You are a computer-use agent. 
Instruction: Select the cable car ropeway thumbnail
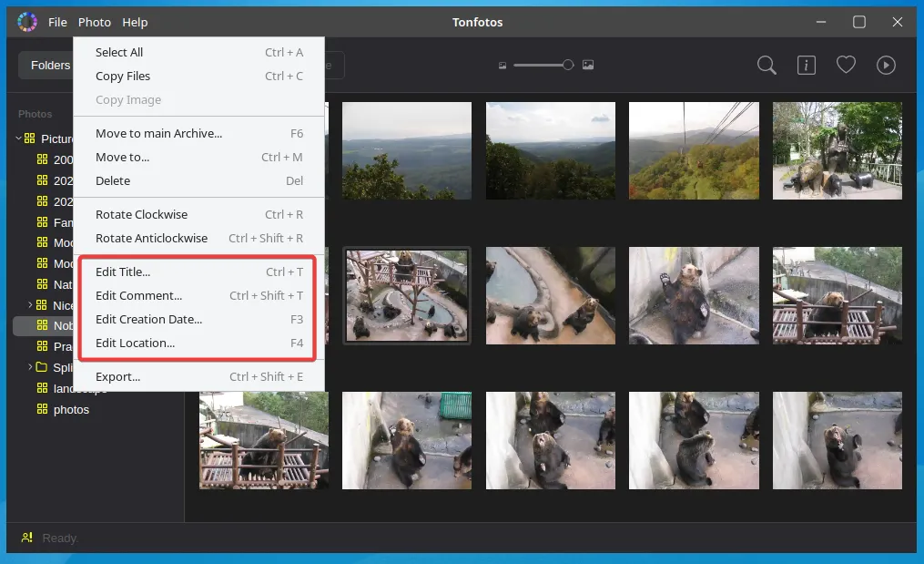click(693, 150)
